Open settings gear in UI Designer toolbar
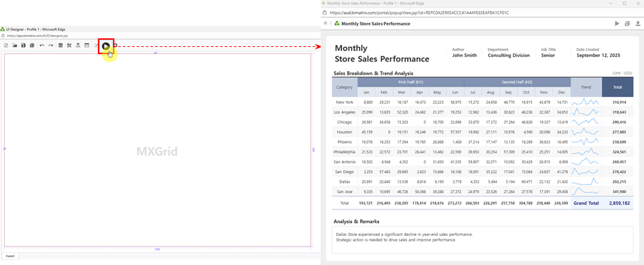 point(116,46)
